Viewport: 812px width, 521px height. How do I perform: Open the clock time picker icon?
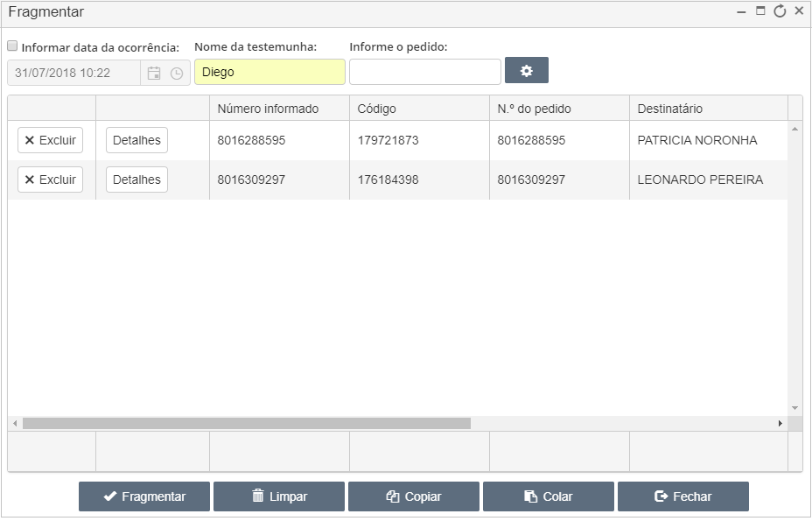[x=177, y=73]
